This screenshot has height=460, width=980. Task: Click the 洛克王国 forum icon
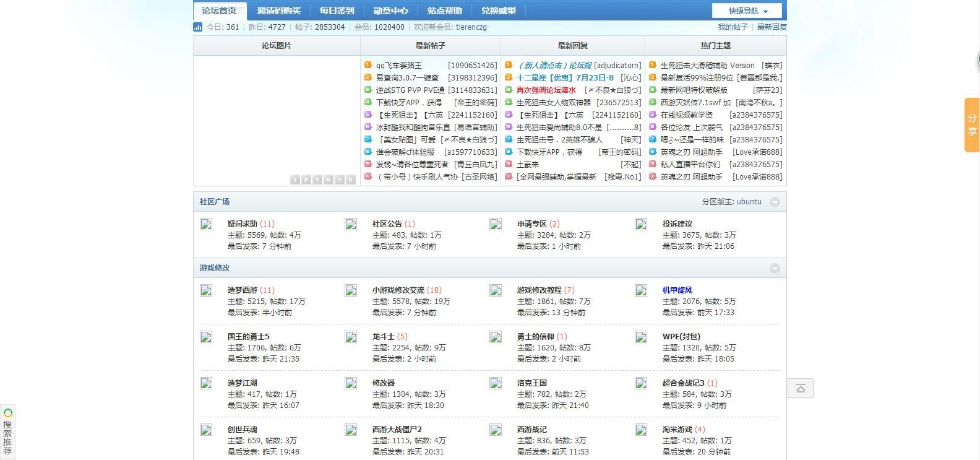coord(496,383)
